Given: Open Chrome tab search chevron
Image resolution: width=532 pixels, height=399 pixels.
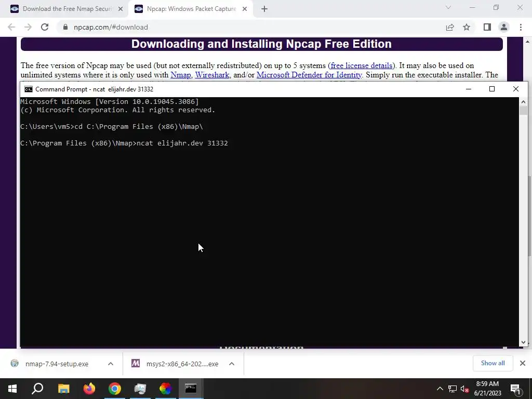Looking at the screenshot, I should [x=448, y=7].
